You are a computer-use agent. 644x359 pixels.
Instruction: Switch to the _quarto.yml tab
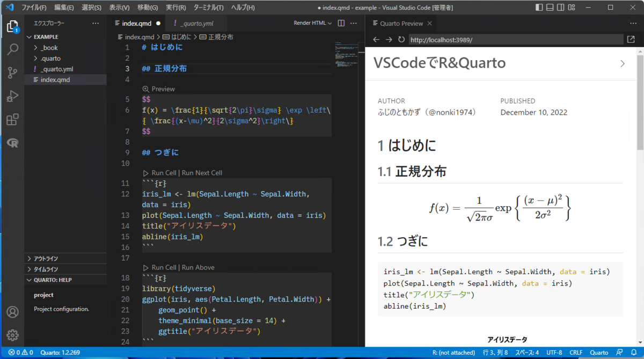pyautogui.click(x=197, y=23)
